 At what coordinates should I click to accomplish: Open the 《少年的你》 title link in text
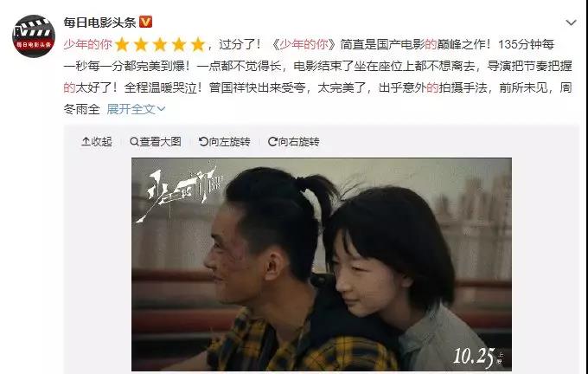tap(304, 44)
